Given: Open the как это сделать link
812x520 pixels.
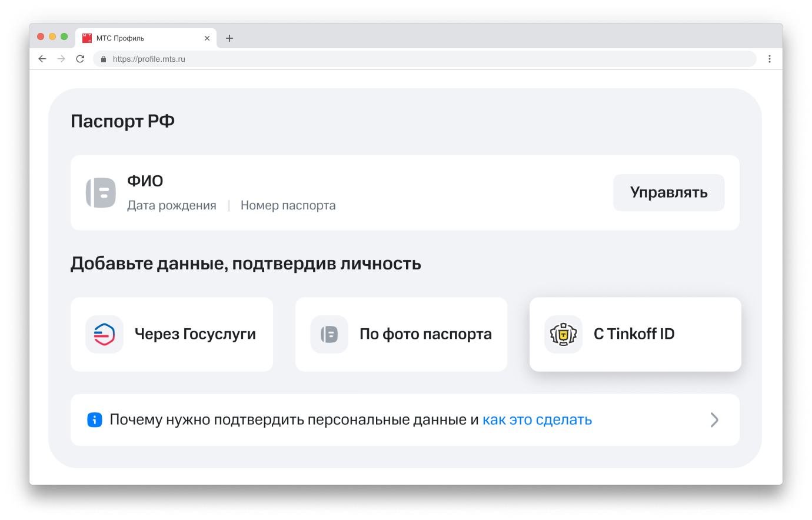Looking at the screenshot, I should [537, 420].
